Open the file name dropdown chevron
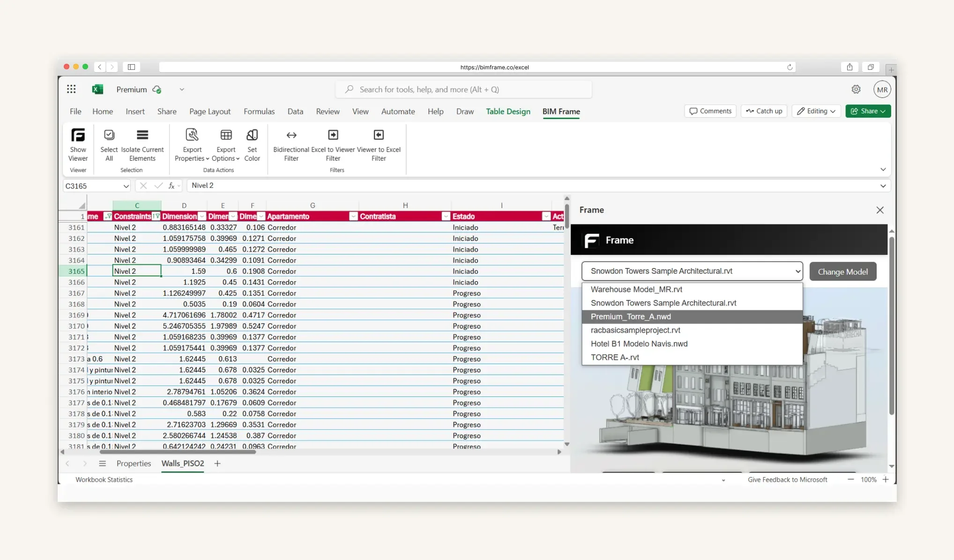Viewport: 954px width, 560px height. coord(182,90)
